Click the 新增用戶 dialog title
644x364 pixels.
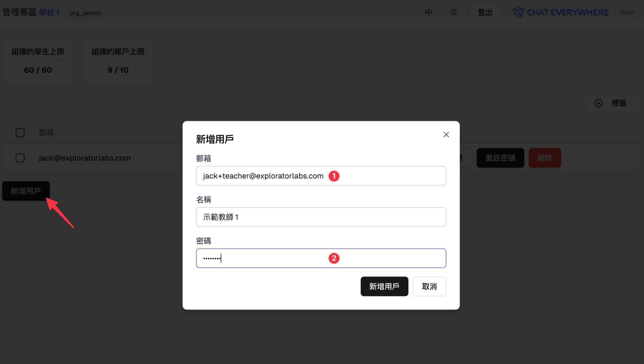pos(215,139)
